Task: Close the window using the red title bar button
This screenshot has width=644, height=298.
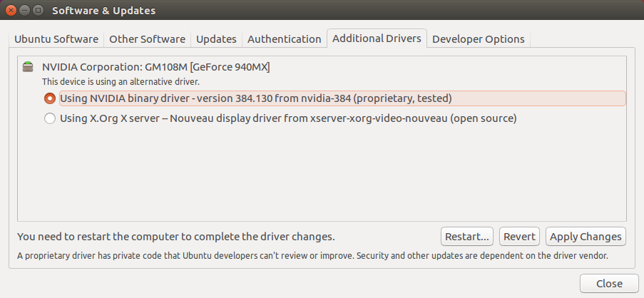Action: 11,10
